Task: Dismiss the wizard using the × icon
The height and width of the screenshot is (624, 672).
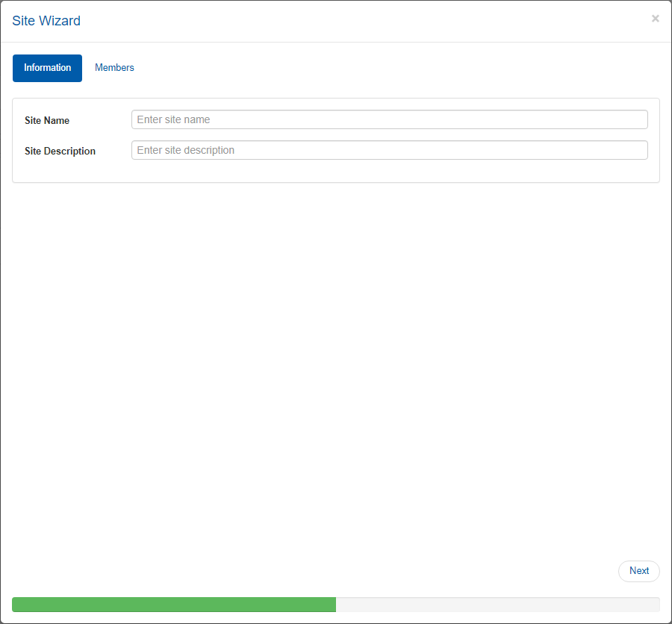Action: (655, 19)
